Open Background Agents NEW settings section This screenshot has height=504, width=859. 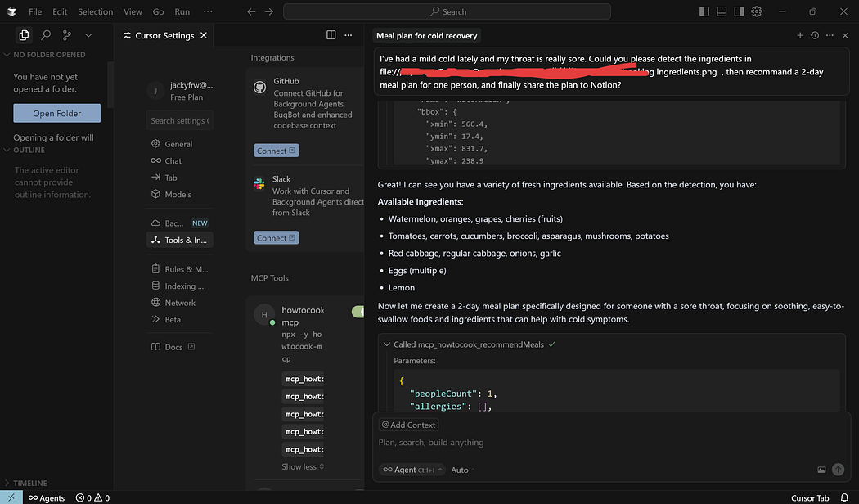[180, 223]
